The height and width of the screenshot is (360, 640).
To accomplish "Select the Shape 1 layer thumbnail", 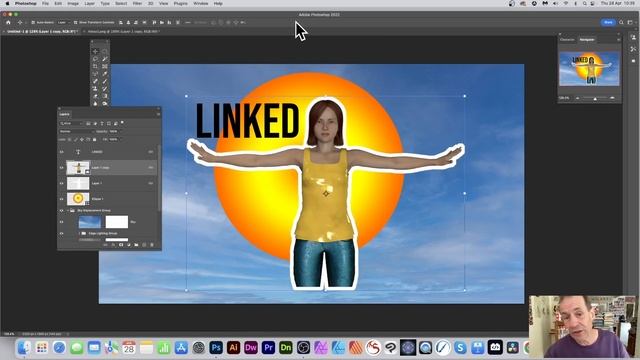I will click(78, 199).
